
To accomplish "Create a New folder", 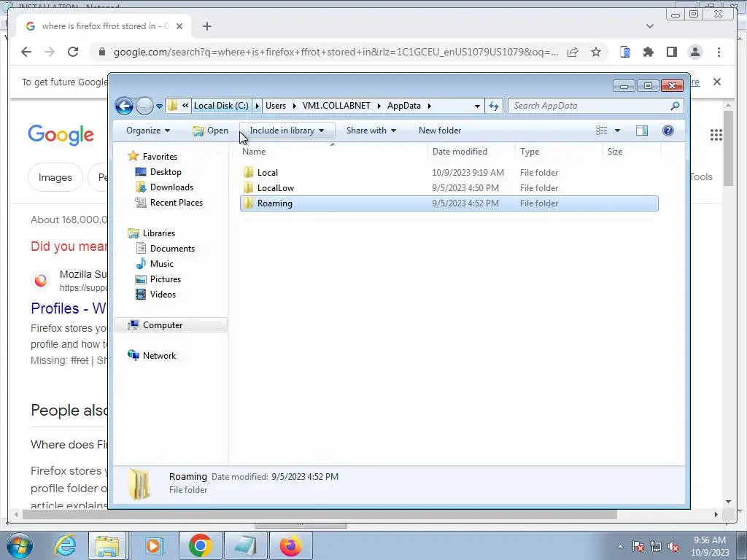I will click(x=440, y=131).
